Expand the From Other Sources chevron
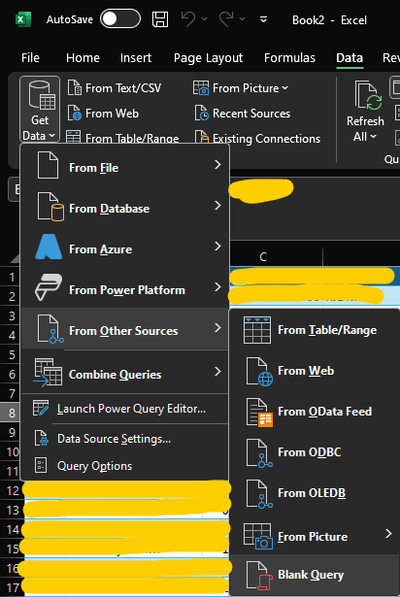 click(217, 328)
